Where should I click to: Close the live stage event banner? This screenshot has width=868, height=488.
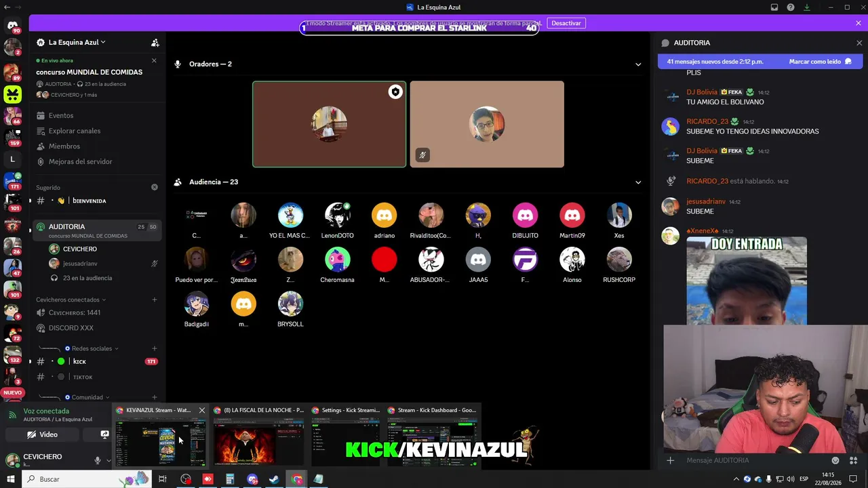tap(154, 60)
